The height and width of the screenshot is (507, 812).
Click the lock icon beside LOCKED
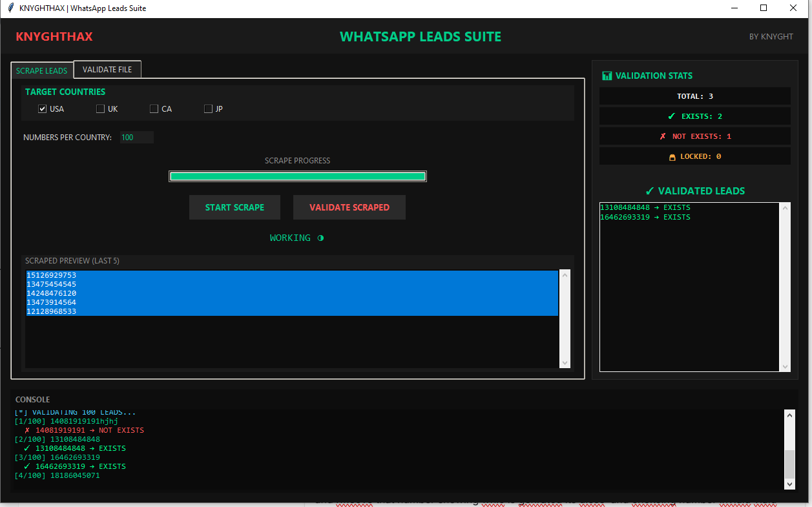(x=672, y=157)
